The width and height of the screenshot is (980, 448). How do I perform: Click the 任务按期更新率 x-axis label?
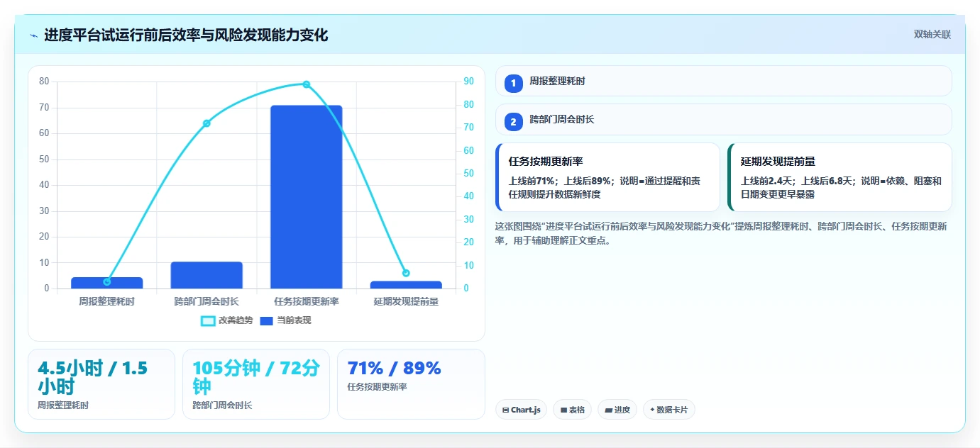(x=307, y=301)
